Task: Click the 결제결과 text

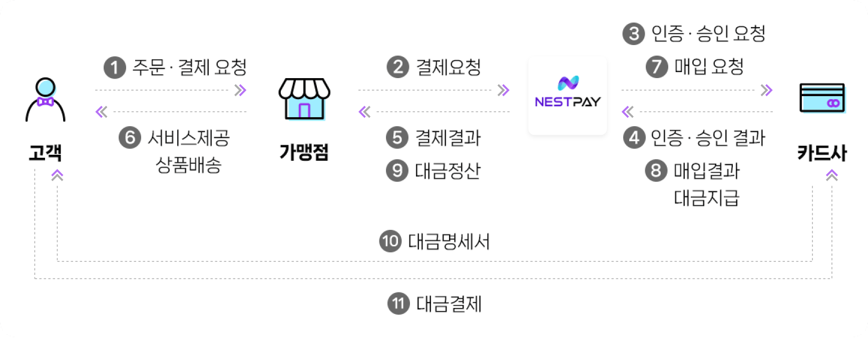Action: [448, 138]
